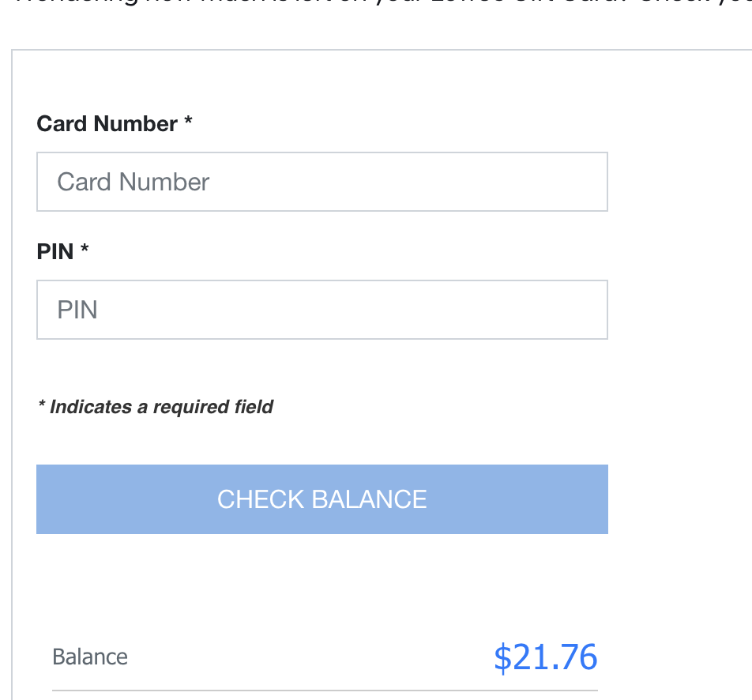Image resolution: width=752 pixels, height=700 pixels.
Task: Click the asterisk beside the PIN label
Action: point(85,250)
